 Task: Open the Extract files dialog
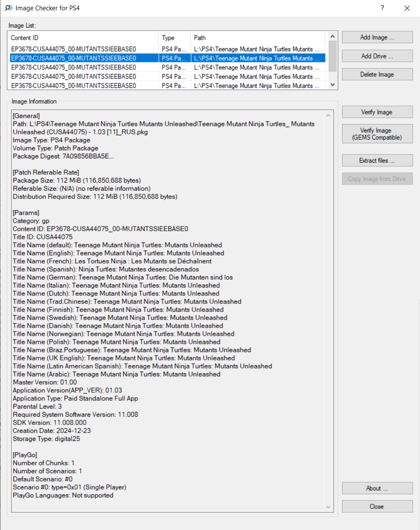377,161
